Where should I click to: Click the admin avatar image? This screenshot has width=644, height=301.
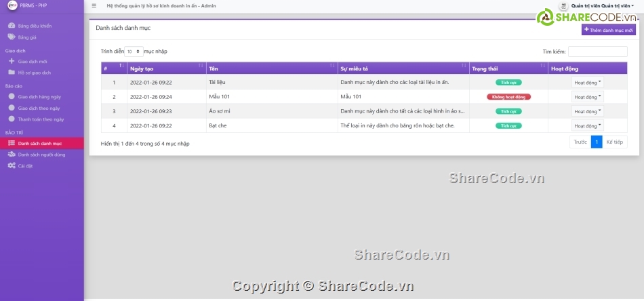coord(564,5)
